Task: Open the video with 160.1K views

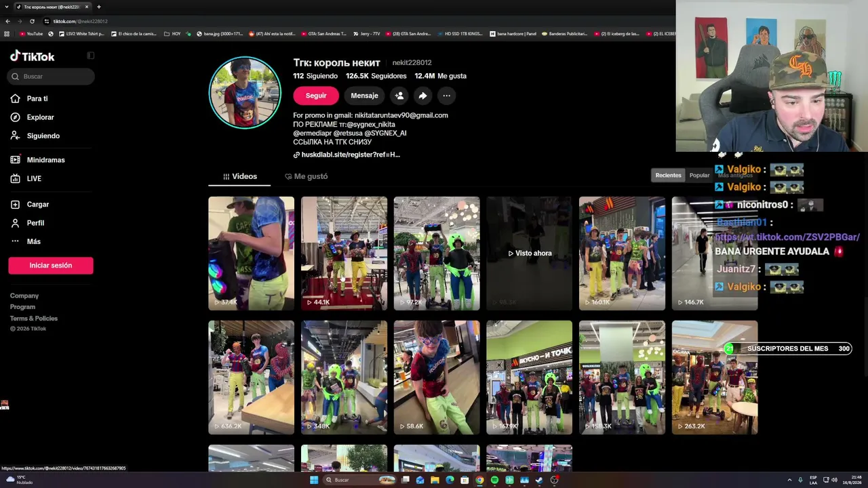Action: point(622,253)
